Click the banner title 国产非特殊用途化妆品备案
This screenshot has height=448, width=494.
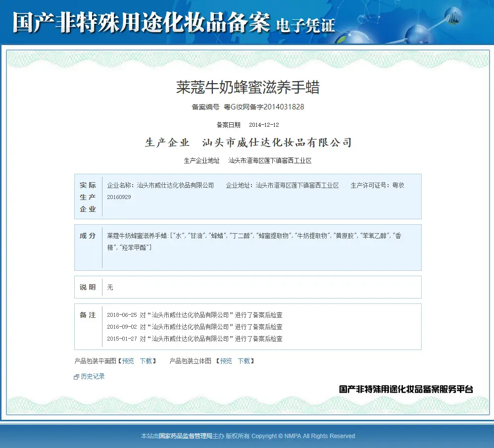pyautogui.click(x=141, y=22)
